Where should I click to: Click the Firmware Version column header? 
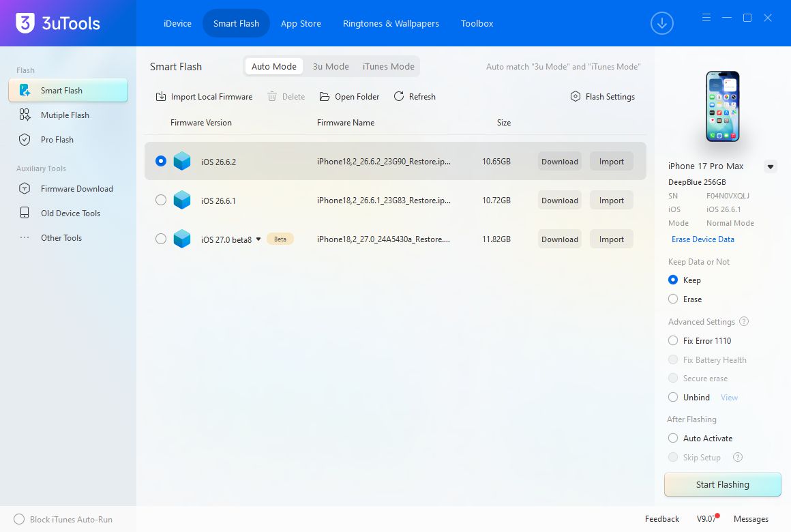click(200, 123)
